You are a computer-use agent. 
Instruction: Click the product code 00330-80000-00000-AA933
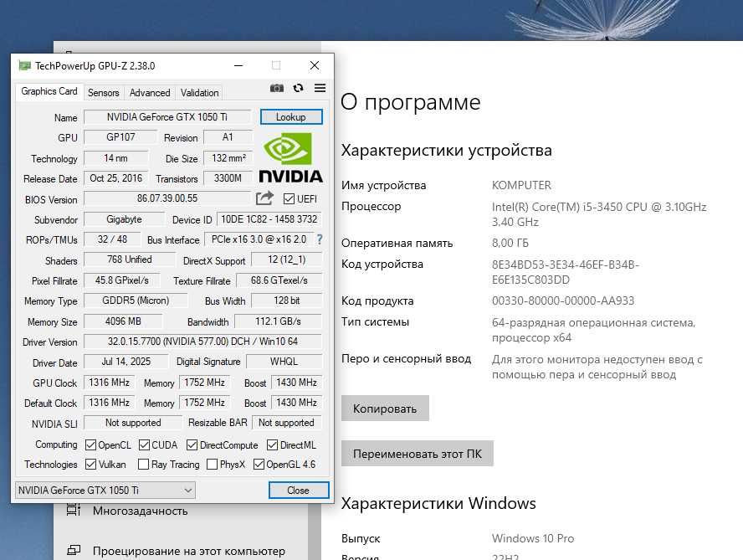[563, 301]
